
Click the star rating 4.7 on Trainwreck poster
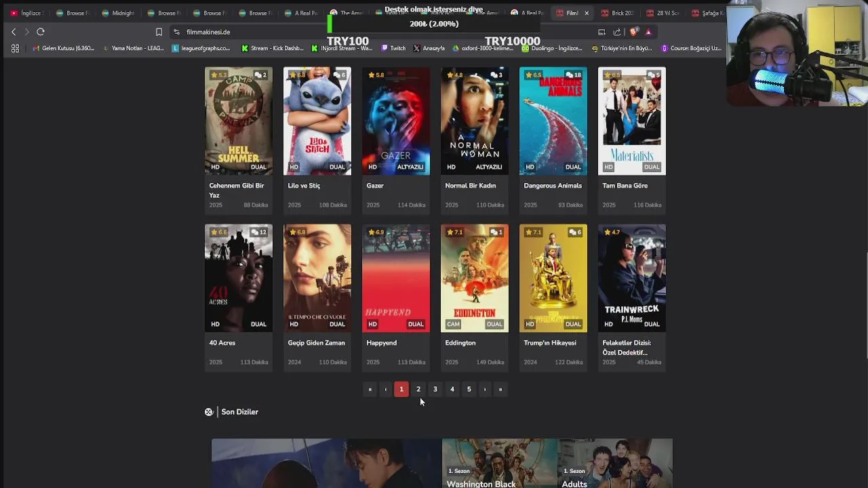[x=611, y=232]
